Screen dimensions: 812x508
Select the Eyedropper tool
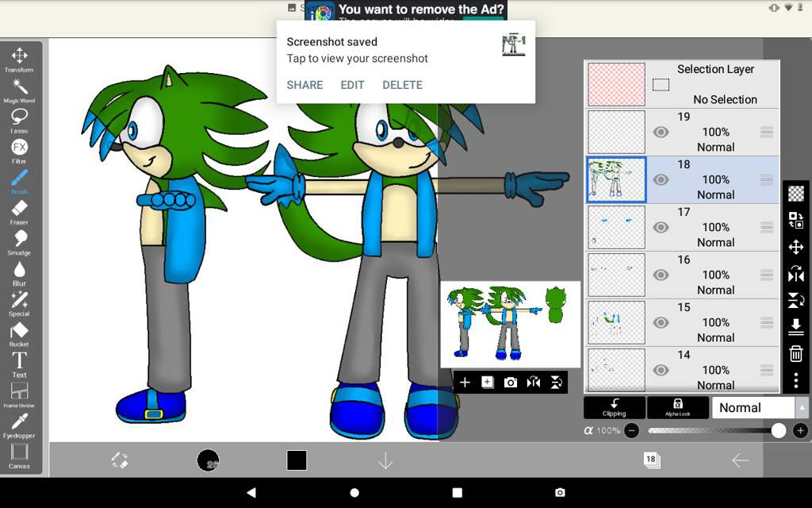(x=19, y=425)
